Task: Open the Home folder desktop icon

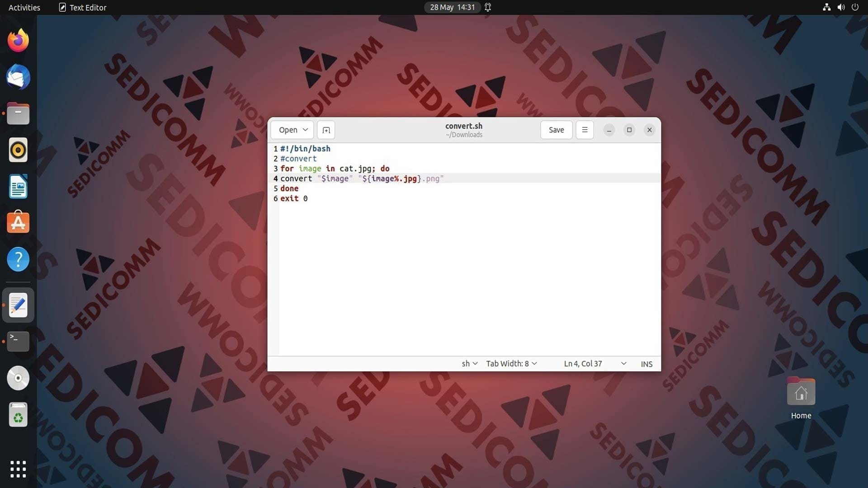Action: click(x=801, y=398)
